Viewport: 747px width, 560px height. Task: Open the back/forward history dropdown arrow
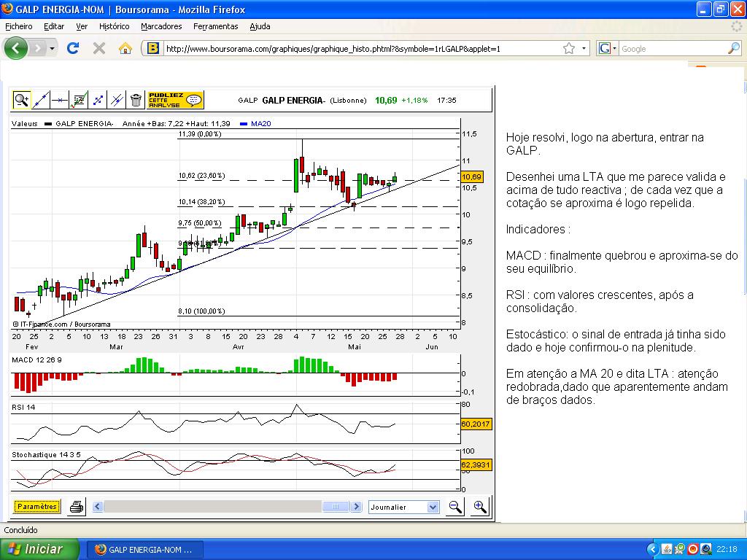click(x=52, y=49)
